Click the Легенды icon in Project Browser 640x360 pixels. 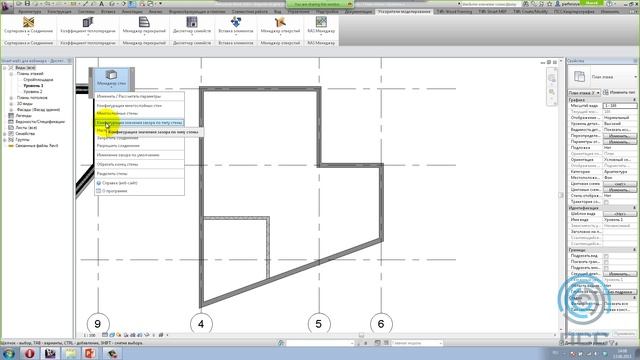[11, 116]
